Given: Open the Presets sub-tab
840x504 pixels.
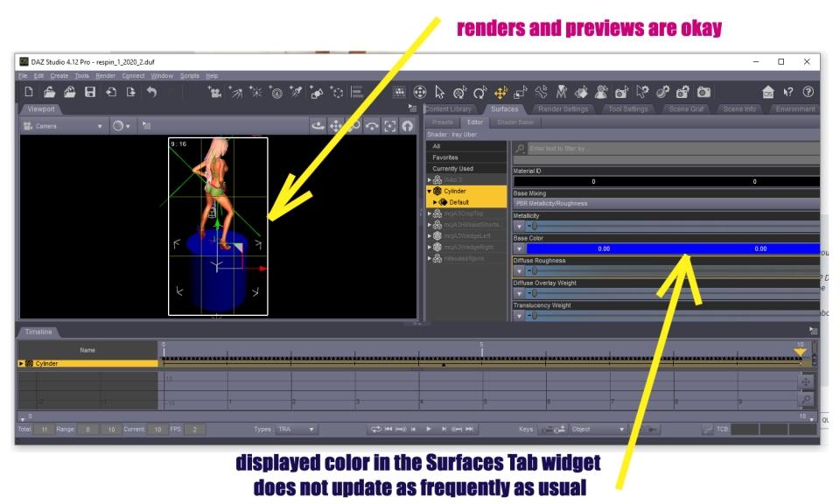Looking at the screenshot, I should tap(443, 122).
